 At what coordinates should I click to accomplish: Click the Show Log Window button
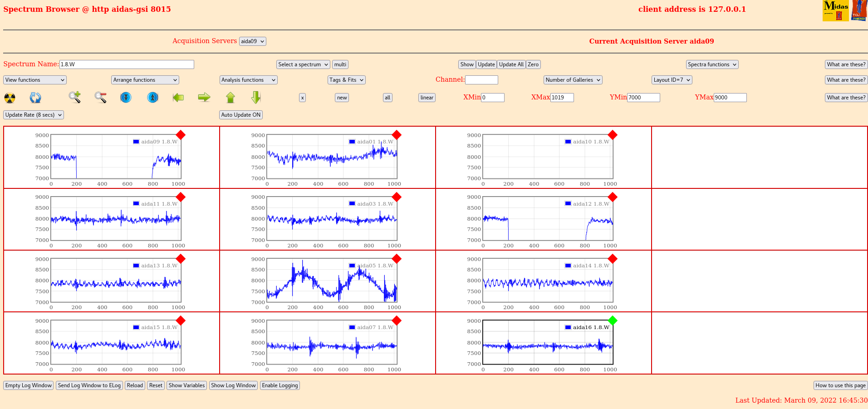[x=233, y=385]
